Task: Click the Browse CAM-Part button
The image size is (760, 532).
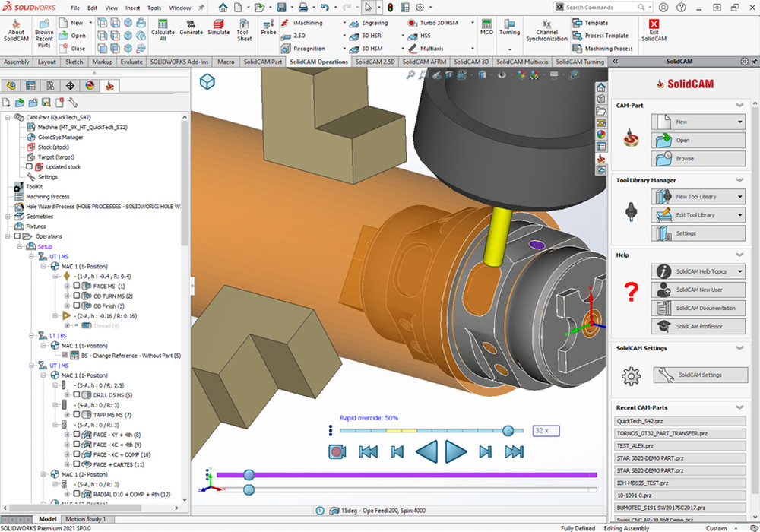Action: pos(698,158)
